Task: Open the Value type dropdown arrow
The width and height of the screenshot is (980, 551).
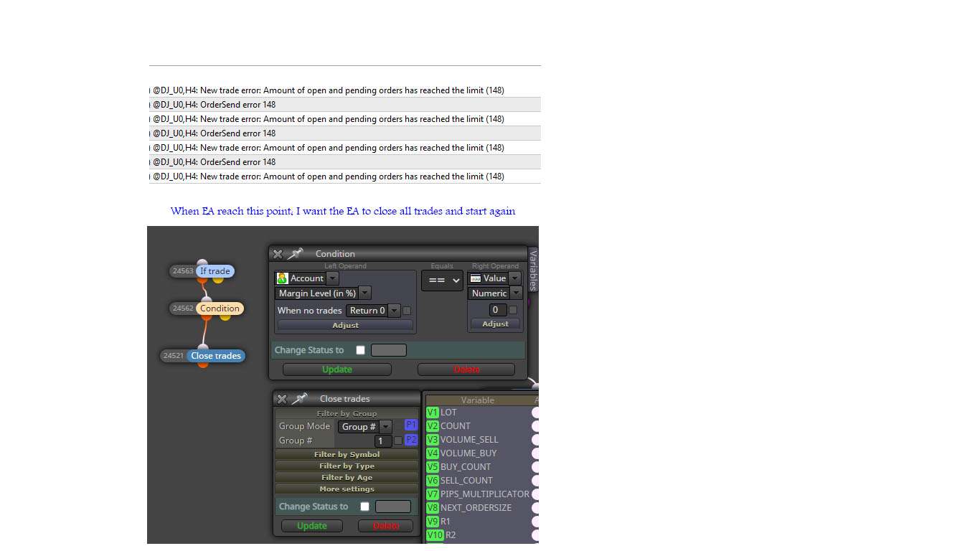Action: click(515, 278)
